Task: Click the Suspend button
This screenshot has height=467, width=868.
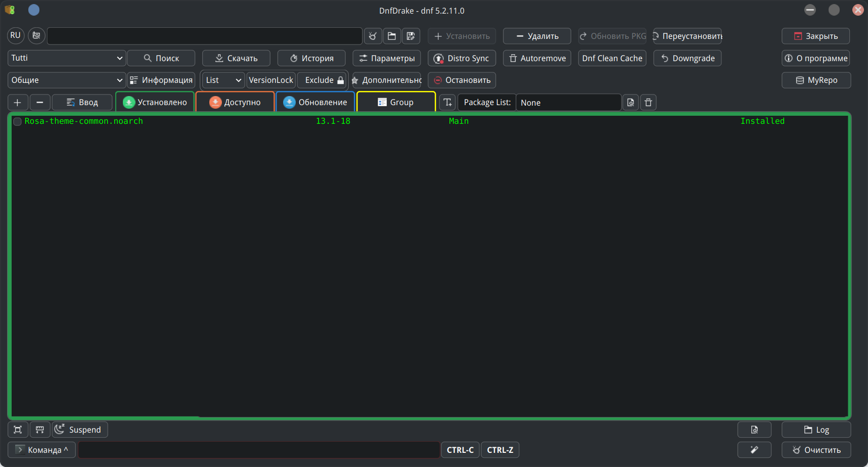Action: click(80, 430)
